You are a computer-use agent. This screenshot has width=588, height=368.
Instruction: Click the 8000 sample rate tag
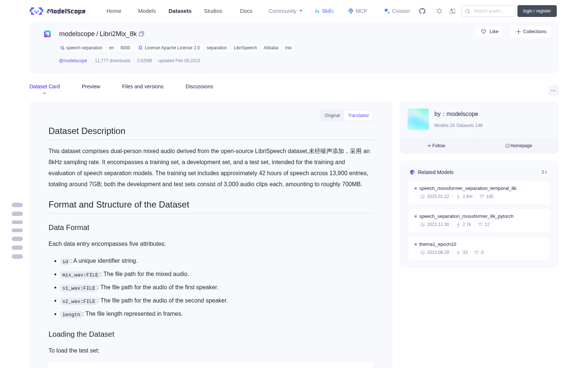point(126,48)
